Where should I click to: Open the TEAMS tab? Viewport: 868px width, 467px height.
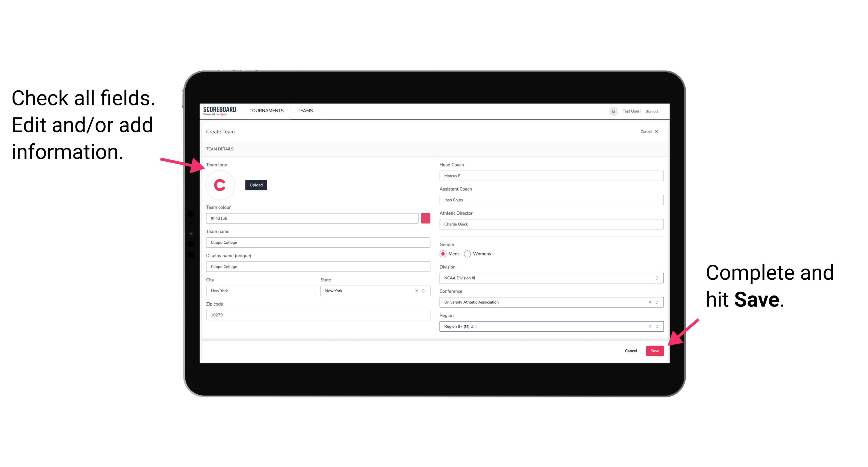click(x=305, y=111)
